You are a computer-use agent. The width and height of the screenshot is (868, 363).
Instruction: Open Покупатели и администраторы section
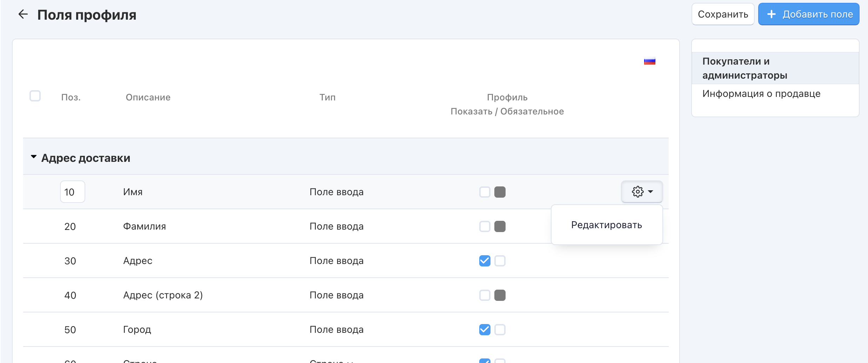tap(745, 68)
